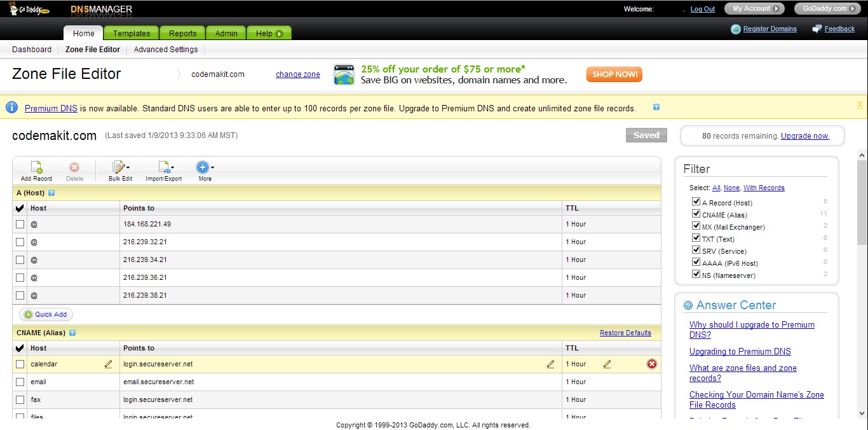Toggle MX (Mail Exchanger) filter checkbox
868x430 pixels.
click(696, 226)
